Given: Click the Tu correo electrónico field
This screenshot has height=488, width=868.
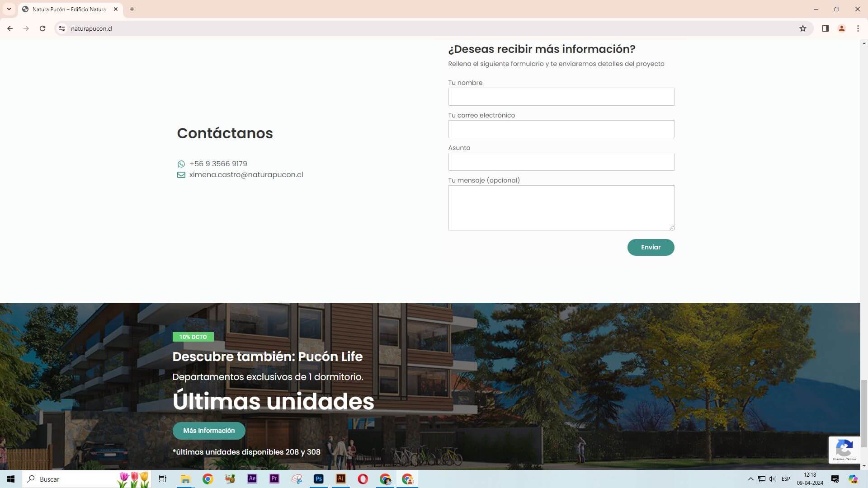Looking at the screenshot, I should coord(561,129).
